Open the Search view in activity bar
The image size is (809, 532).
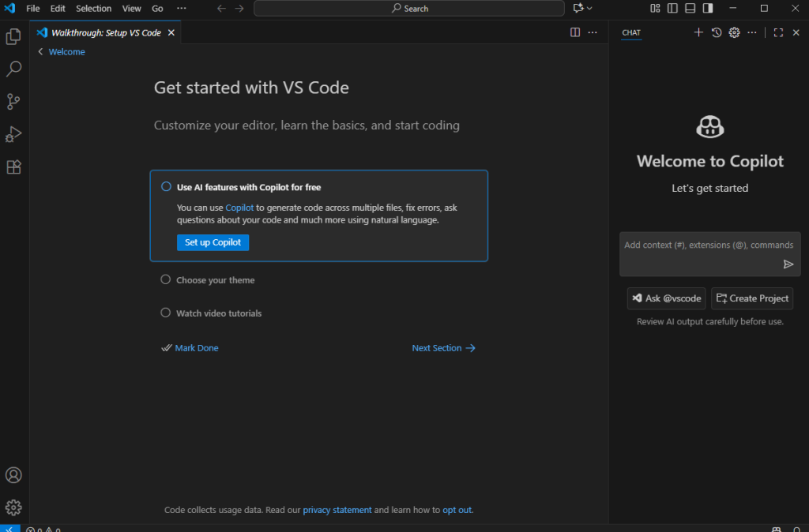click(13, 69)
